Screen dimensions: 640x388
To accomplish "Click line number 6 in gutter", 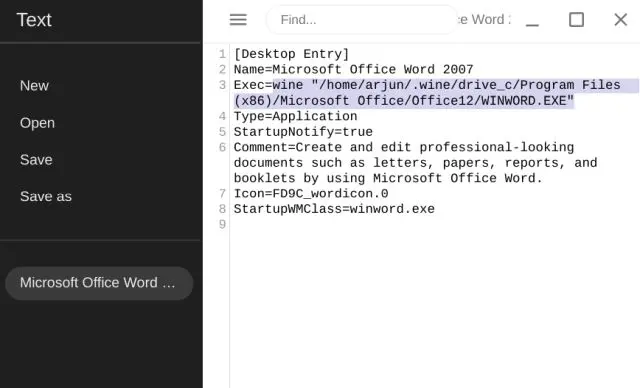I will click(222, 147).
